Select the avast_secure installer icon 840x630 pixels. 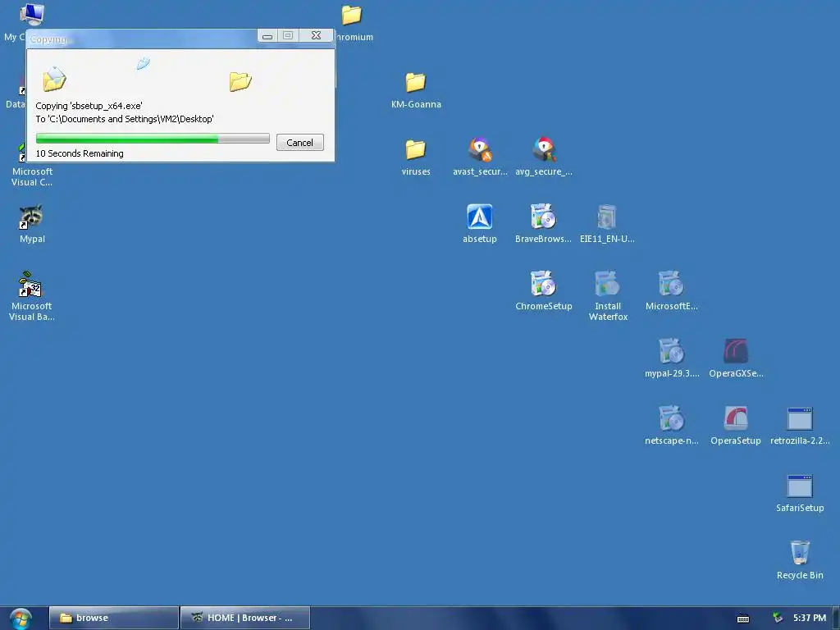click(479, 157)
